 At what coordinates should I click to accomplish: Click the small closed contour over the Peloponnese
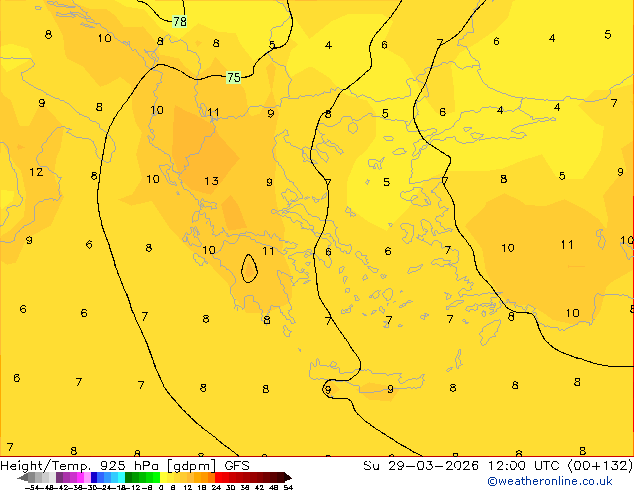point(249,268)
